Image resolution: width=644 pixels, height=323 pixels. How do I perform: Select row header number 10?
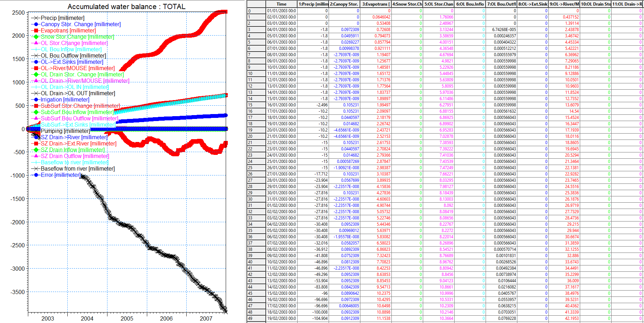[x=256, y=74]
